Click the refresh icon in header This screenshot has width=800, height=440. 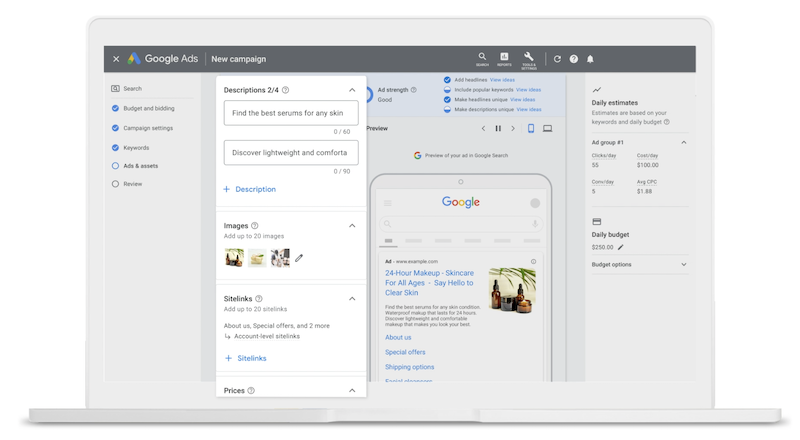point(557,59)
